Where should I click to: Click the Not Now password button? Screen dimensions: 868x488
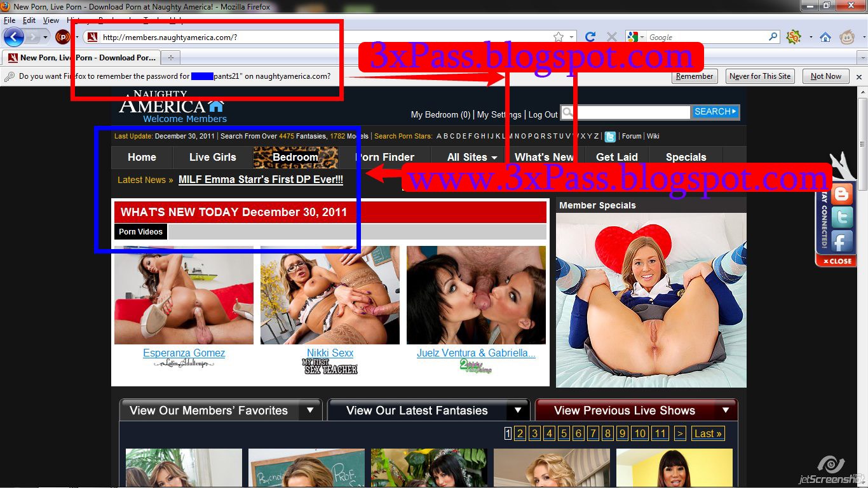point(825,76)
